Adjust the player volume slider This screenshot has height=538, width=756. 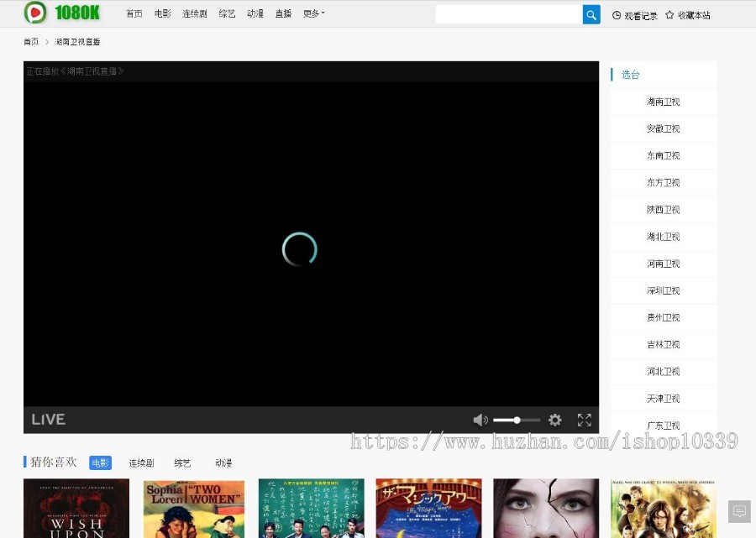tap(516, 420)
